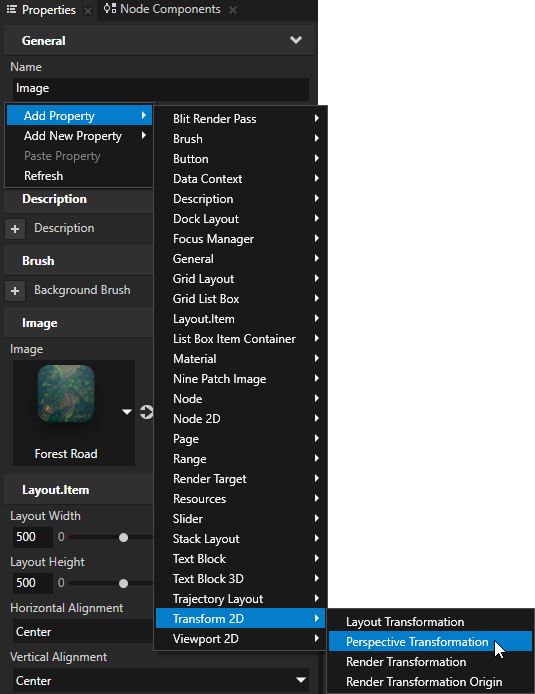Open the Transform 2D submenu

[x=241, y=619]
